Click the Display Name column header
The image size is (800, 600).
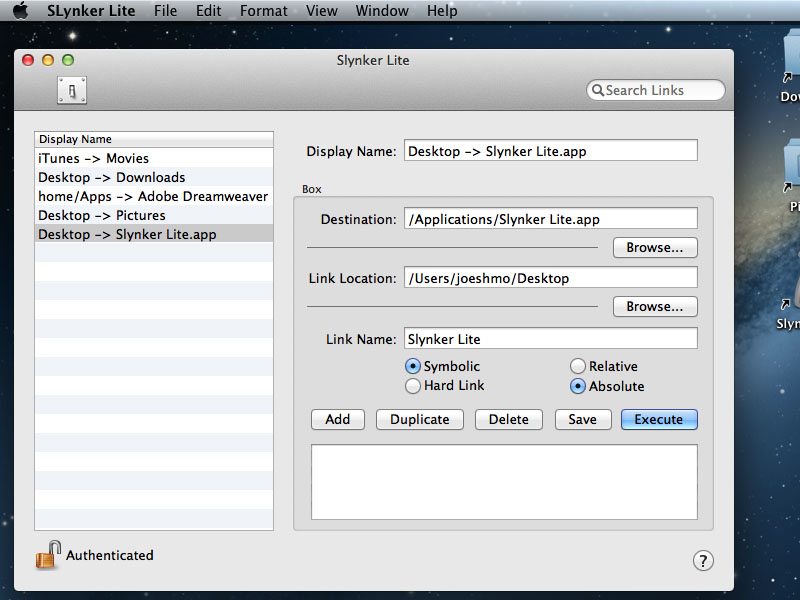point(154,139)
